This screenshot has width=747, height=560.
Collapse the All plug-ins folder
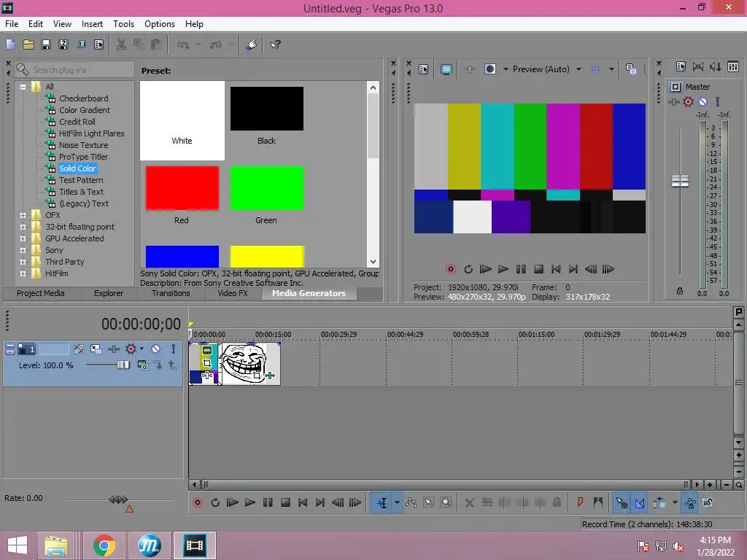(23, 87)
